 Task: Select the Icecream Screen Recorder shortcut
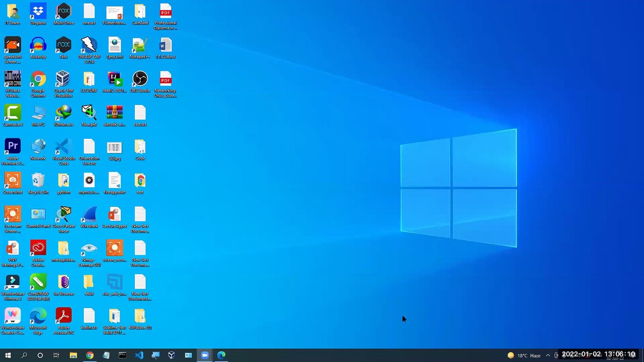(x=13, y=220)
